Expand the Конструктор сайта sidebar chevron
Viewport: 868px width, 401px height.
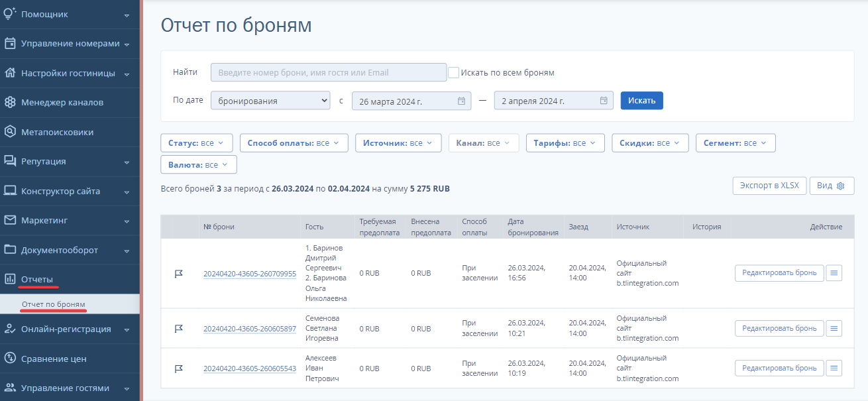click(127, 192)
